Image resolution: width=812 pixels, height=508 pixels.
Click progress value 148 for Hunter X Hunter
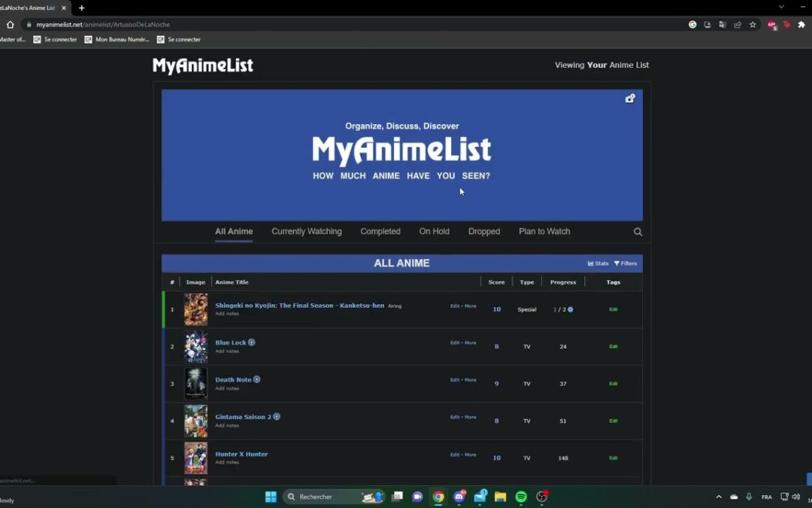(x=563, y=458)
